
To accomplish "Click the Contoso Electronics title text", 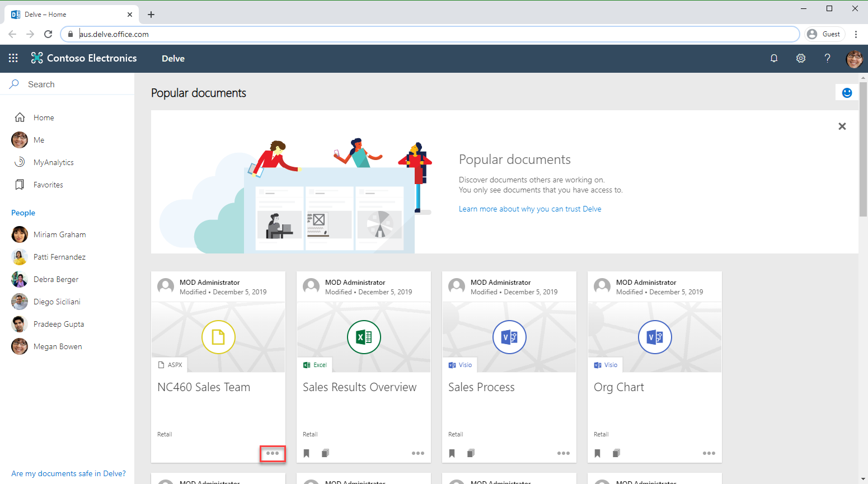I will coord(92,58).
